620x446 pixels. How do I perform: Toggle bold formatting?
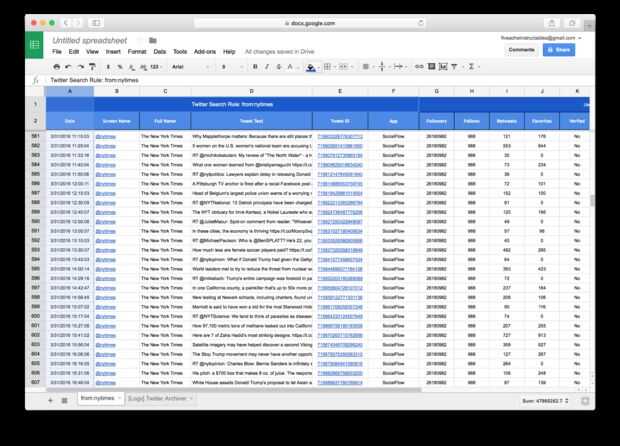click(255, 67)
